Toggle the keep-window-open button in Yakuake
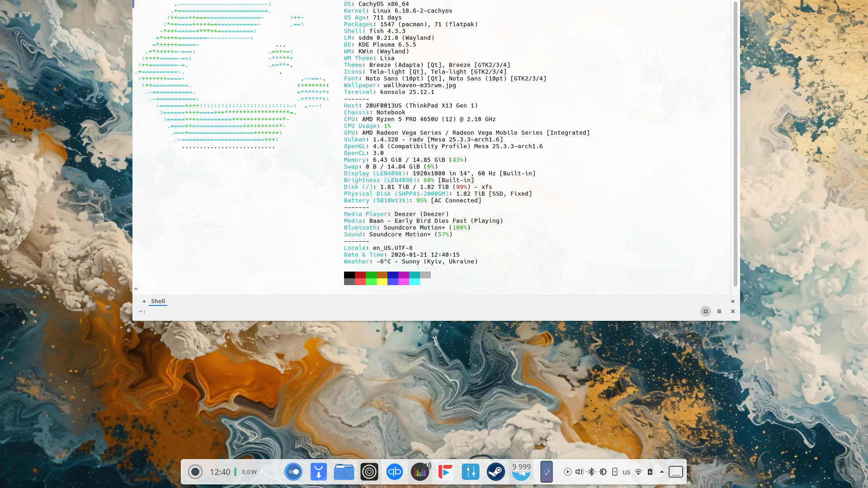868x488 pixels. (x=705, y=311)
